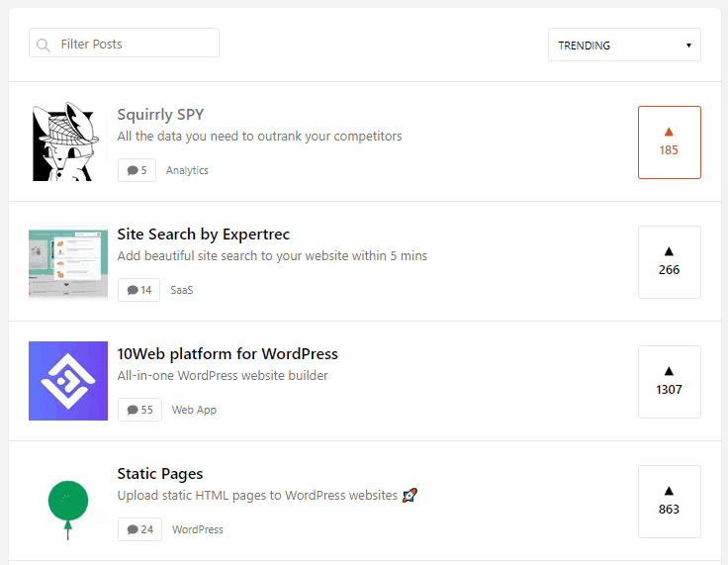
Task: Click 'Add beautiful site search' description text
Action: tap(272, 256)
